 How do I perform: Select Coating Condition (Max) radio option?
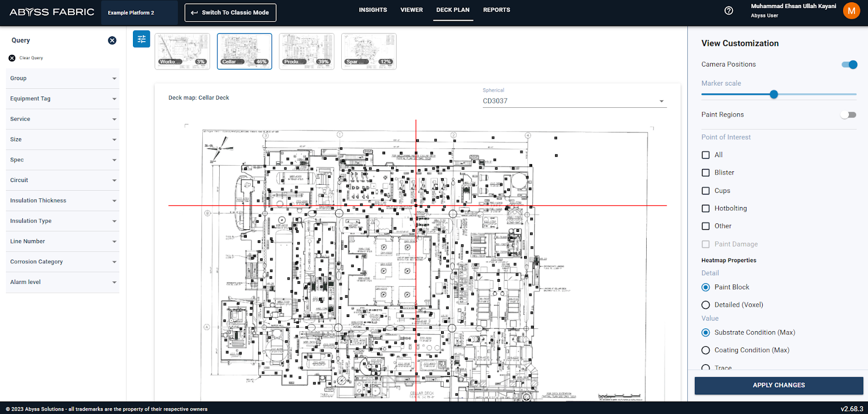(706, 351)
